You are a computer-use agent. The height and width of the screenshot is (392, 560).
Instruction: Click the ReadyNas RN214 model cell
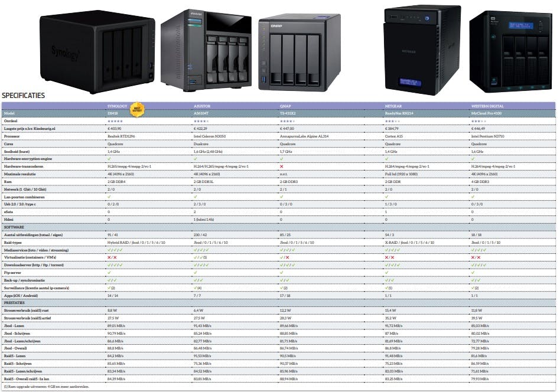tap(399, 113)
